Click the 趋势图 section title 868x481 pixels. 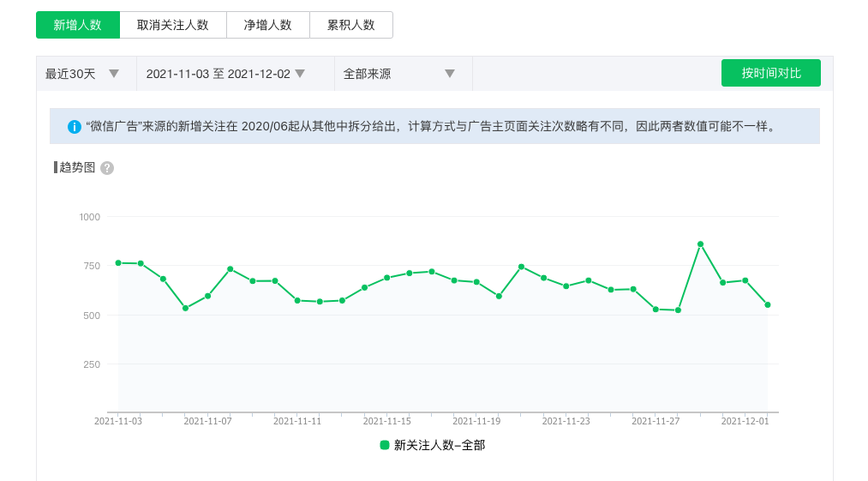(76, 167)
